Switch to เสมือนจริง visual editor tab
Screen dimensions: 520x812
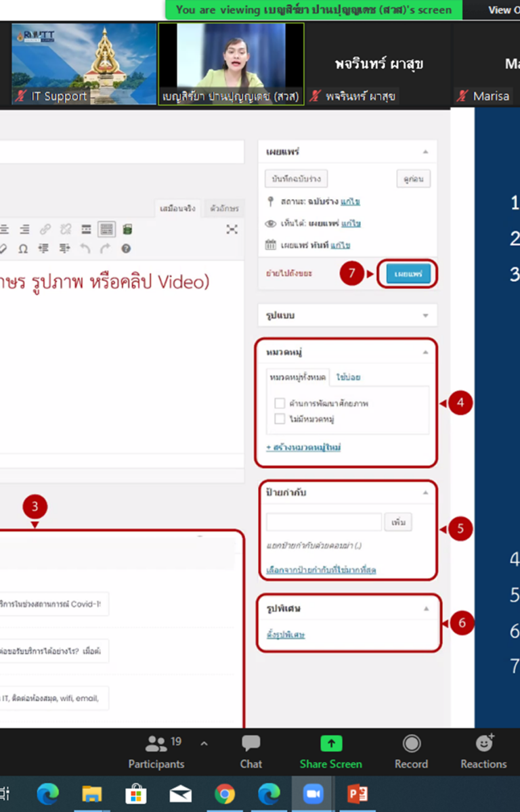tap(177, 208)
